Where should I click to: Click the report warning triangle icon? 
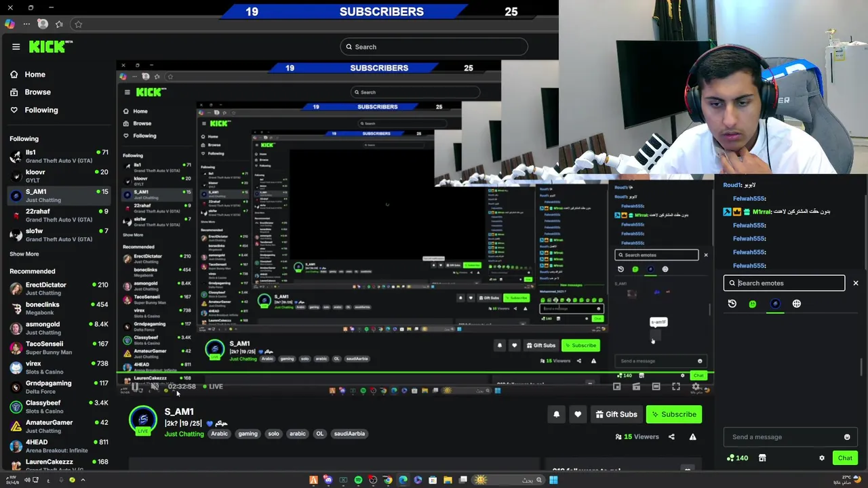coord(692,437)
